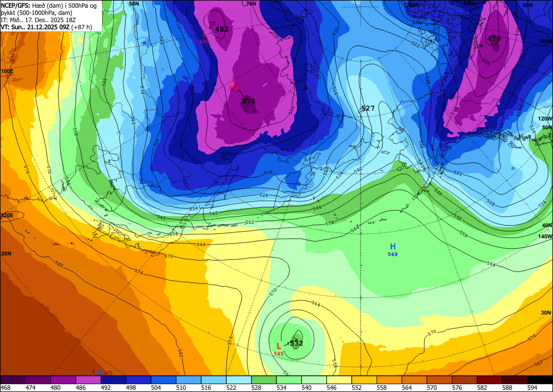Click the 100W longitude label

coord(545,41)
